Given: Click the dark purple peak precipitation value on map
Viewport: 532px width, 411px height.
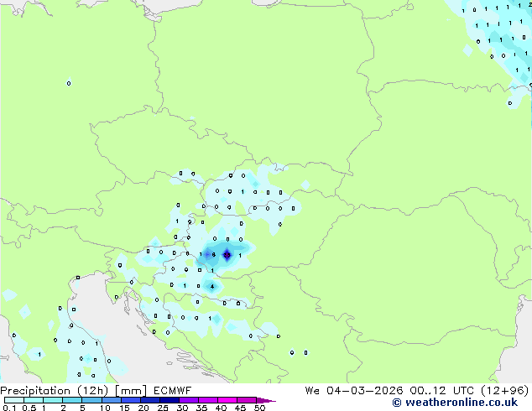Looking at the screenshot, I should pos(227,255).
